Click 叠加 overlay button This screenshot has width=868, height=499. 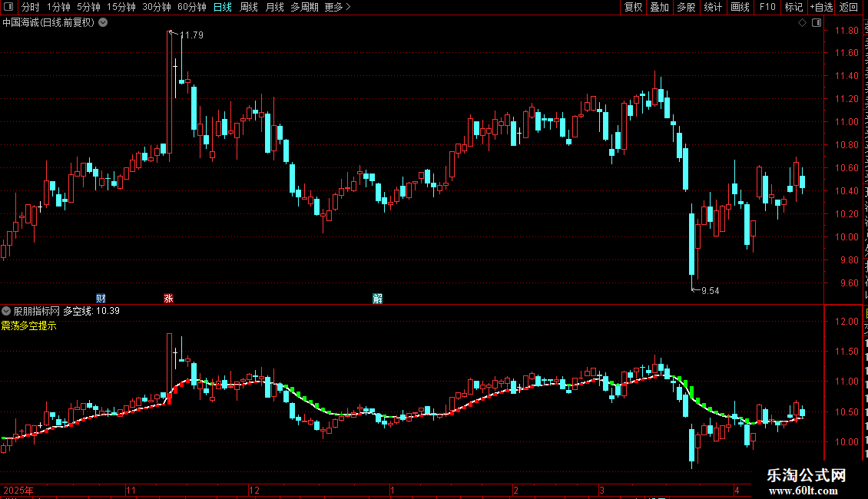(x=659, y=7)
